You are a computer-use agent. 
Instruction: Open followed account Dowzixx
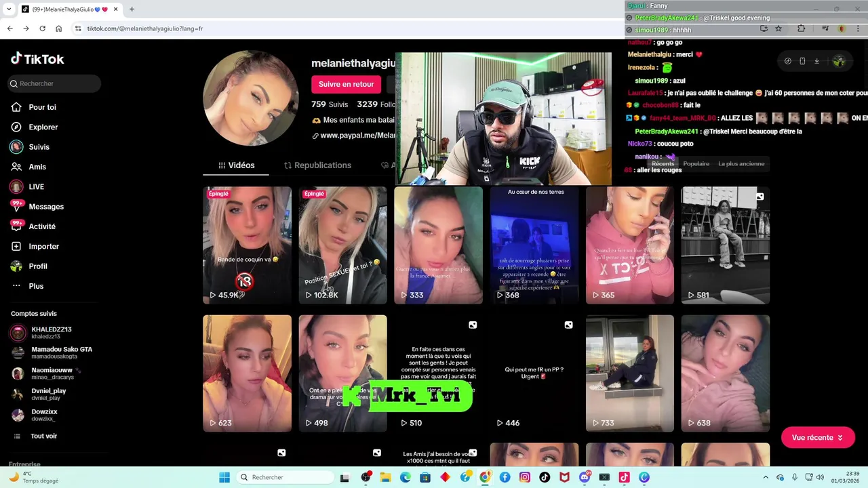[44, 415]
